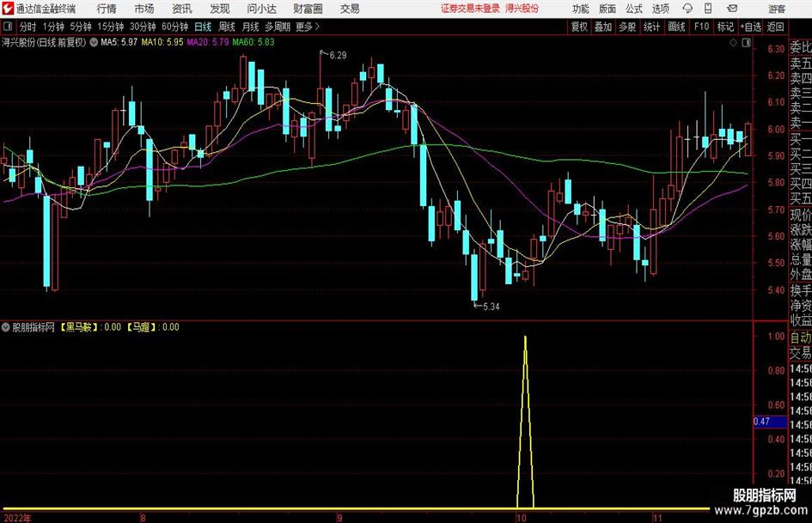The height and width of the screenshot is (523, 812).
Task: Click the 多股 multi-stock button
Action: [627, 27]
